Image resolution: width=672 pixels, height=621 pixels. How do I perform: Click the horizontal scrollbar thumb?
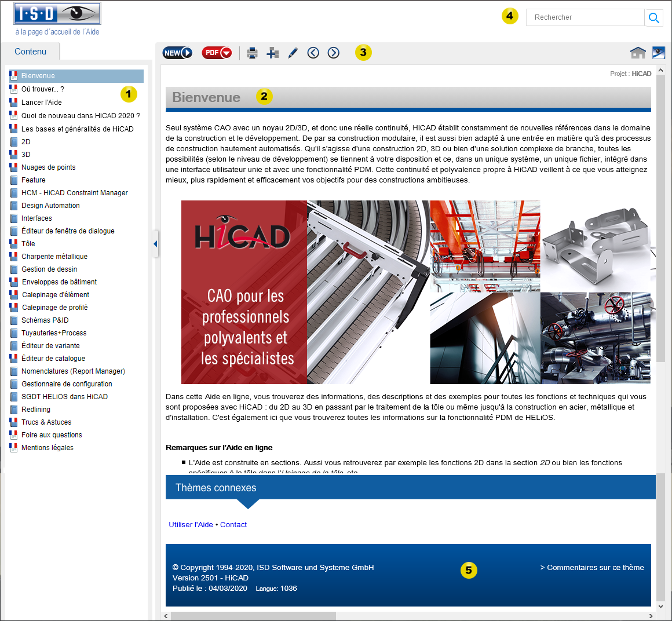pos(253,616)
